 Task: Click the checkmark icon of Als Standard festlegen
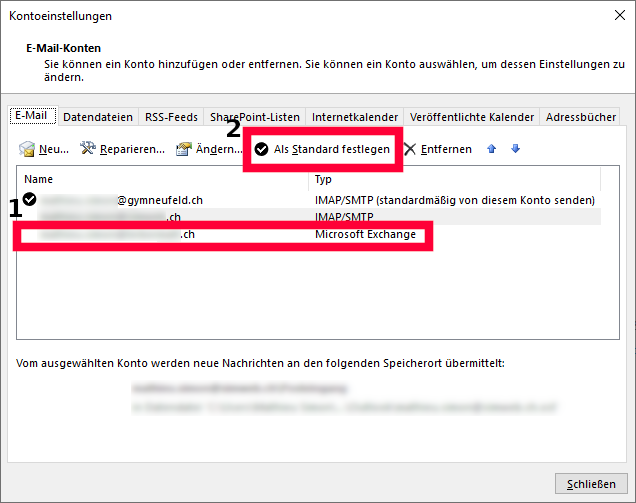tap(261, 149)
